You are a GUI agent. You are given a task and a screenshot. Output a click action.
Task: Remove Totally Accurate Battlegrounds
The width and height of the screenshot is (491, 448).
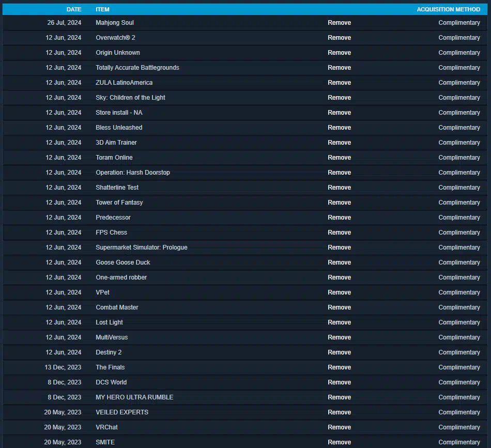[x=339, y=68]
